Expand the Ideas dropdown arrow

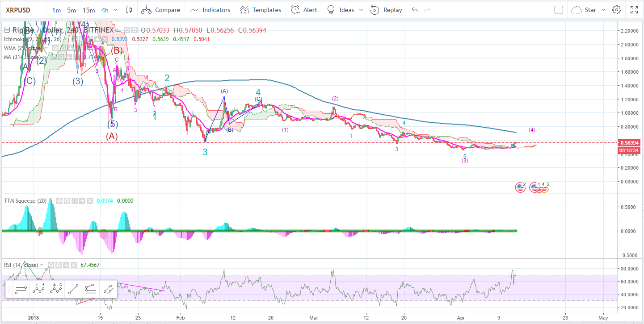[361, 10]
